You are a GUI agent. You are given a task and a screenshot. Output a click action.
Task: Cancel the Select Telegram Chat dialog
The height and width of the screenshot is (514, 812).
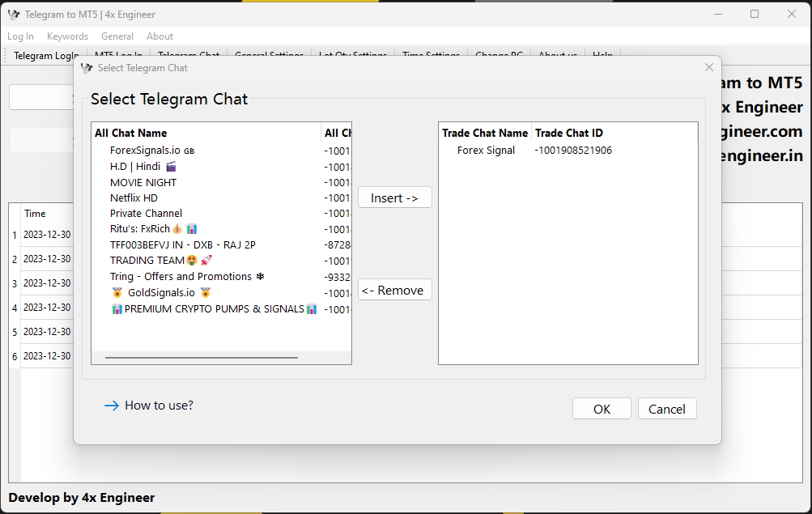pos(667,409)
